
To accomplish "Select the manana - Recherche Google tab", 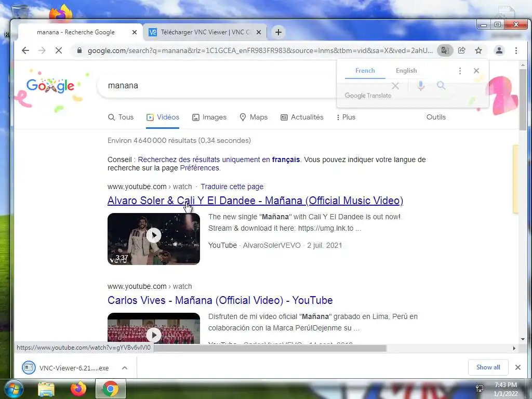I will [75, 32].
